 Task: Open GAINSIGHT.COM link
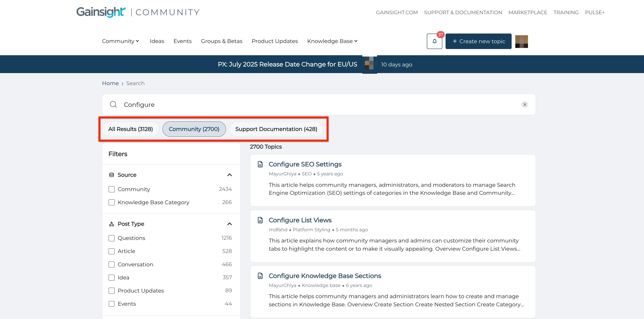click(397, 12)
